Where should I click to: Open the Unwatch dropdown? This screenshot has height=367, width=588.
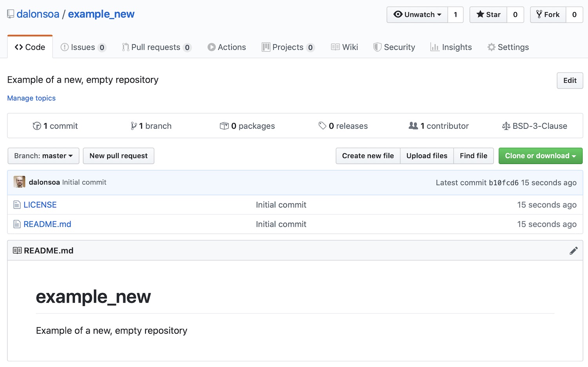point(417,15)
